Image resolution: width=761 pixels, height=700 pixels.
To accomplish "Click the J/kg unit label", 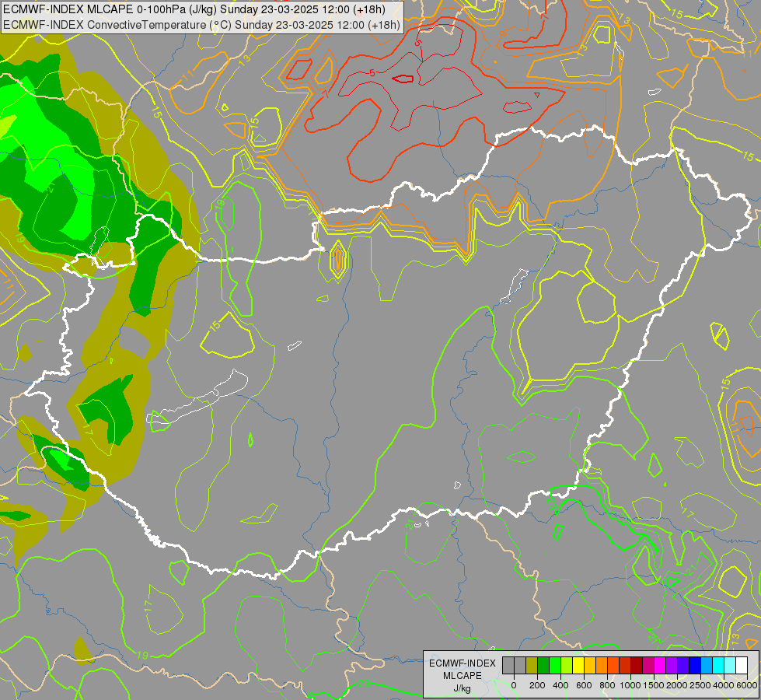I will tap(462, 688).
